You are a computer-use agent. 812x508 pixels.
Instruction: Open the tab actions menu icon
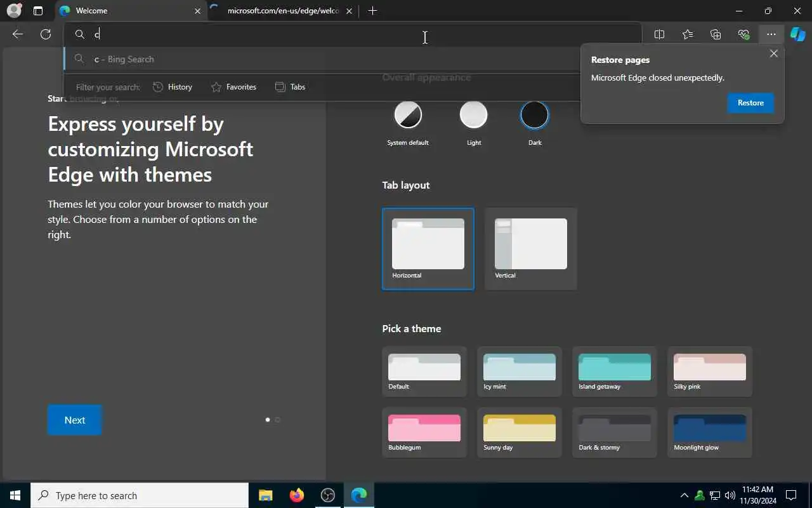[x=38, y=11]
